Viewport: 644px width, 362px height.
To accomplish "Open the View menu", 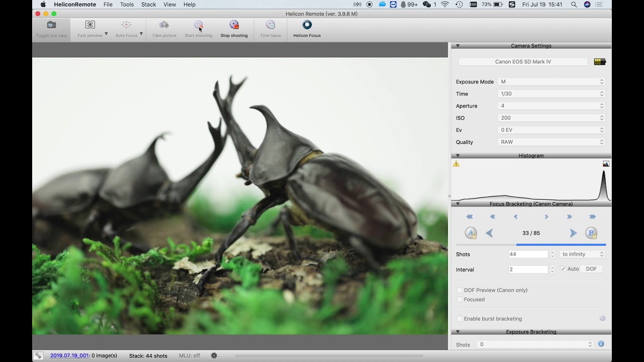I will (x=170, y=5).
